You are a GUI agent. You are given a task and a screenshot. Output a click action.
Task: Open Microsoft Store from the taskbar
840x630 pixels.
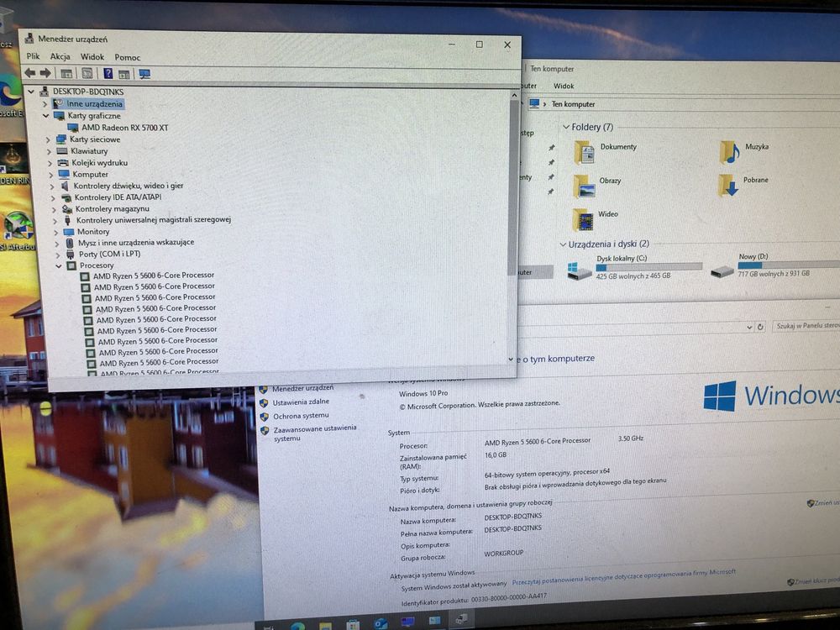click(x=353, y=624)
